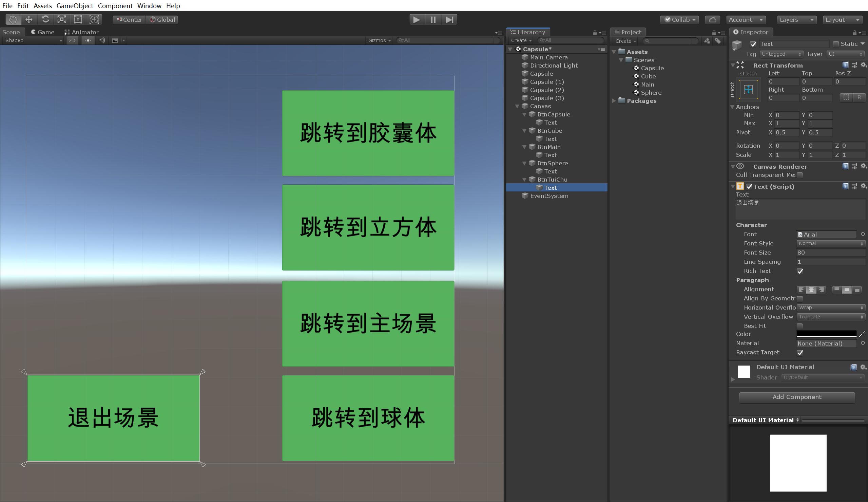Toggle scene audio icon

tap(102, 40)
